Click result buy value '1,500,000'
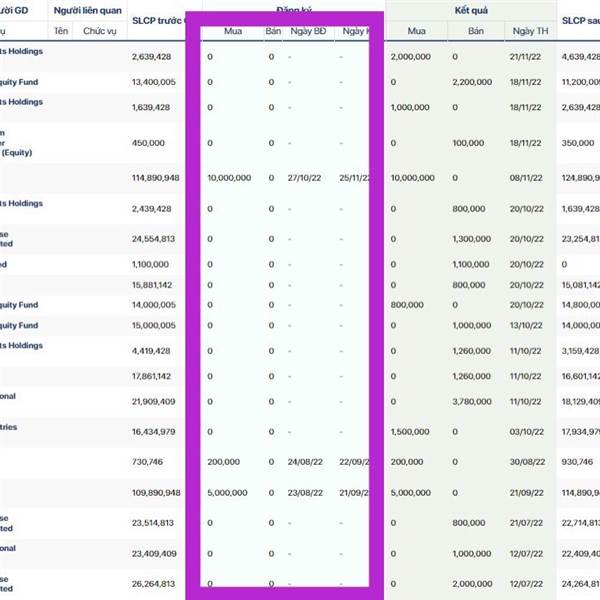The image size is (600, 600). pos(410,432)
